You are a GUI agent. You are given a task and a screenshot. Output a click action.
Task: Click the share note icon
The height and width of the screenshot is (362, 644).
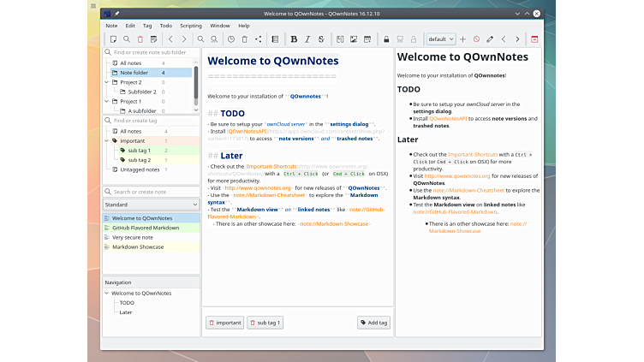click(258, 39)
